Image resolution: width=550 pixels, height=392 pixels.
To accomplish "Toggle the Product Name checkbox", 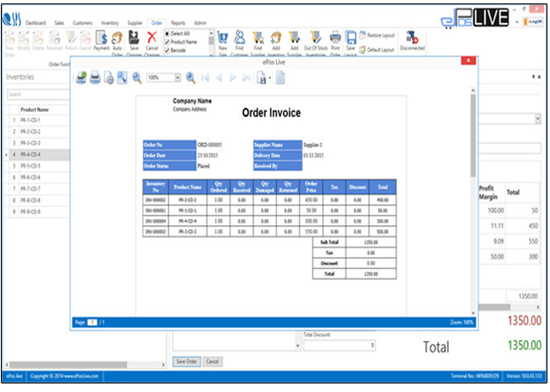I will click(x=166, y=41).
